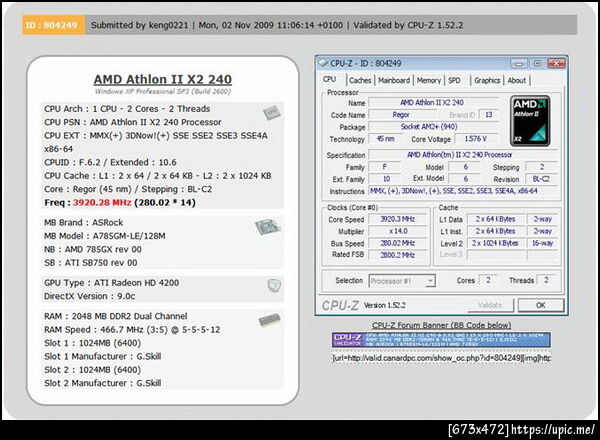Click the text Slot 1 Manufacturer : G.Skill

coord(103,357)
